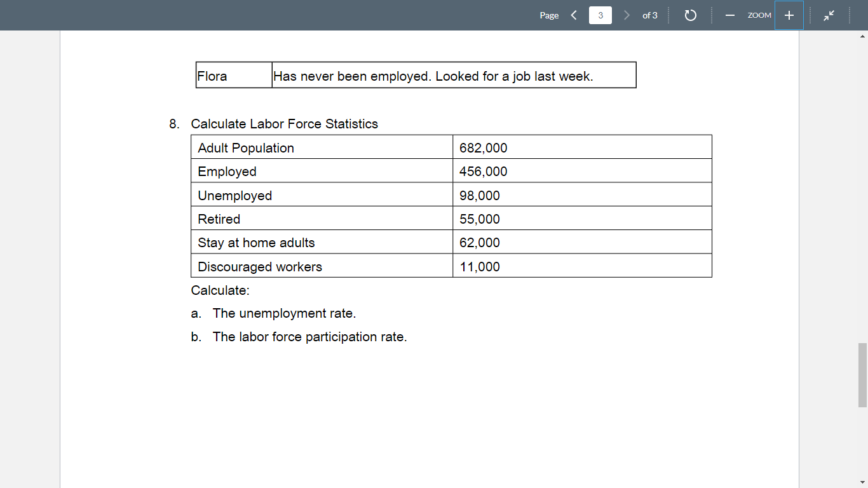Click the ZOOM label in the toolbar

pos(759,15)
